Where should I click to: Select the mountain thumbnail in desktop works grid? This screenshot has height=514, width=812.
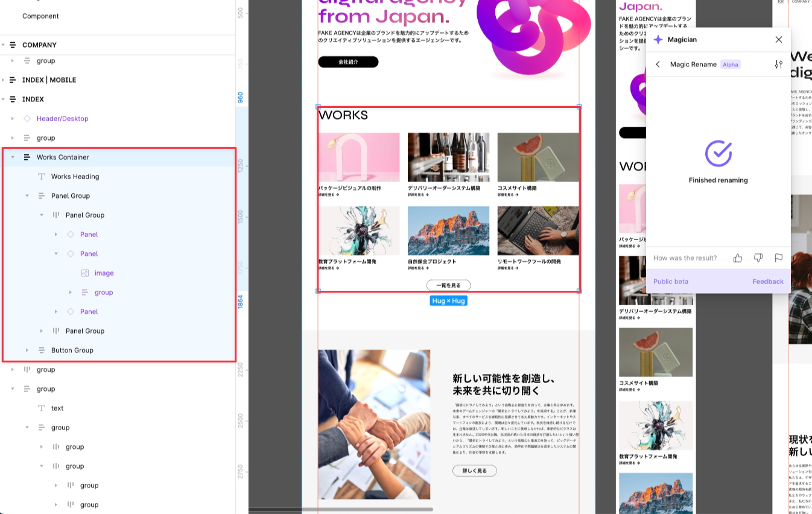pos(448,230)
